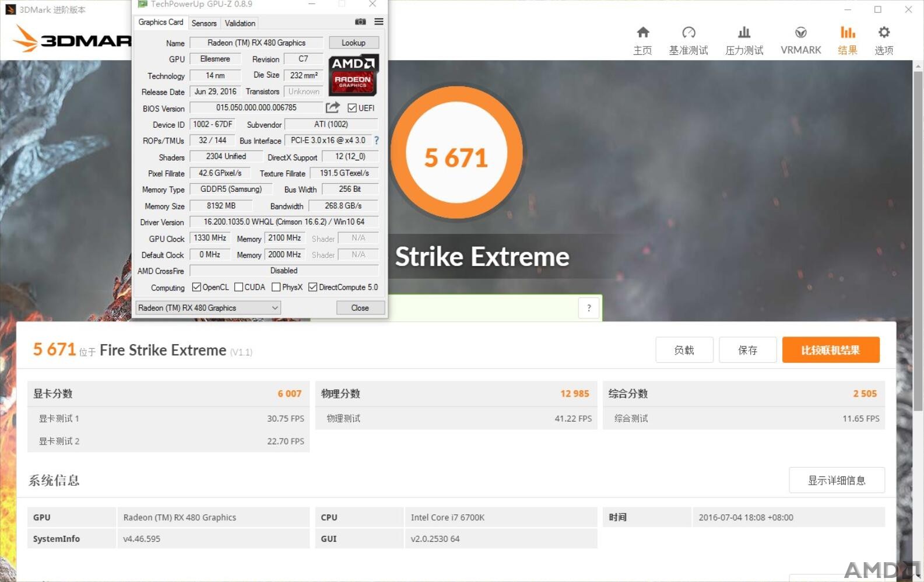This screenshot has height=582, width=924.
Task: Open the 基准测试 benchmarks section
Action: pyautogui.click(x=688, y=41)
